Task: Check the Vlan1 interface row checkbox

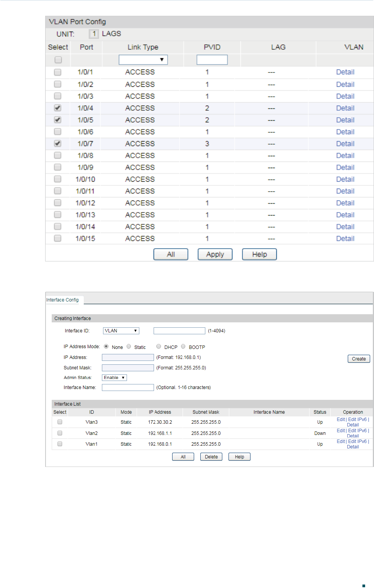Action: click(x=60, y=444)
